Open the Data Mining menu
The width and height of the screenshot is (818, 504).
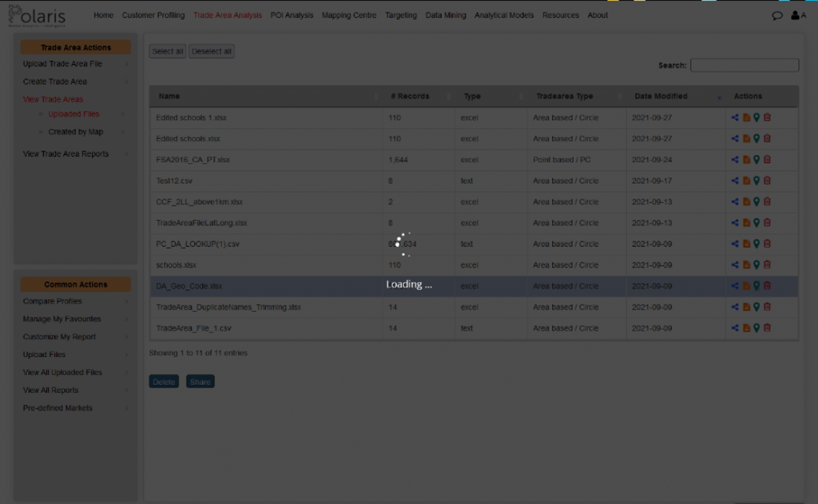[x=444, y=15]
